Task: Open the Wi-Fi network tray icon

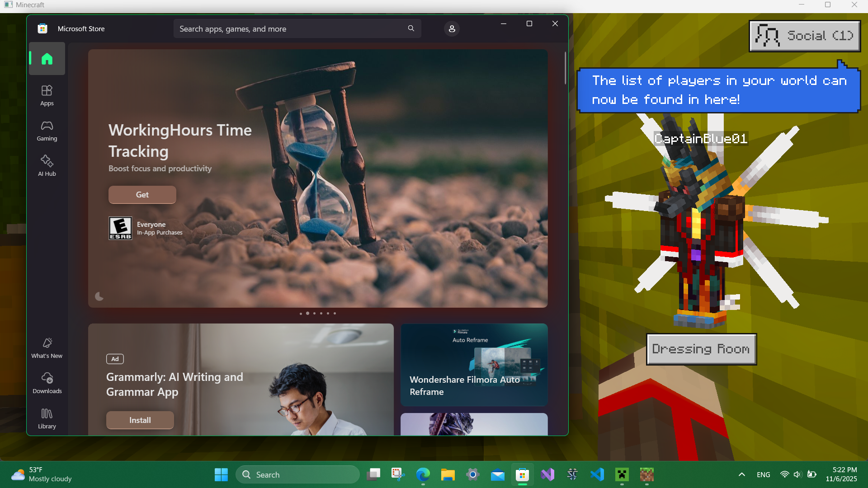Action: (785, 475)
